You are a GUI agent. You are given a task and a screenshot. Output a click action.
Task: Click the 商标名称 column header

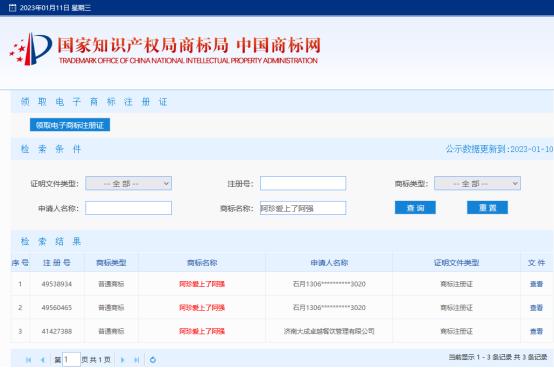[x=202, y=263]
